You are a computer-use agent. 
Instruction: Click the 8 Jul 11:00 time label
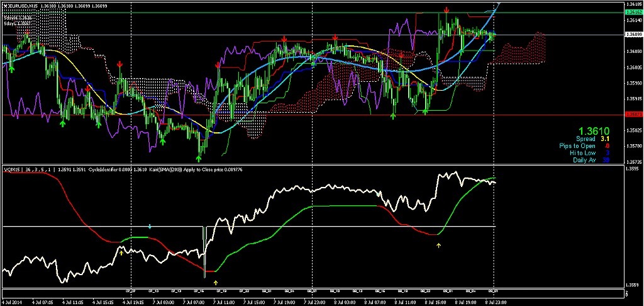coord(407,302)
